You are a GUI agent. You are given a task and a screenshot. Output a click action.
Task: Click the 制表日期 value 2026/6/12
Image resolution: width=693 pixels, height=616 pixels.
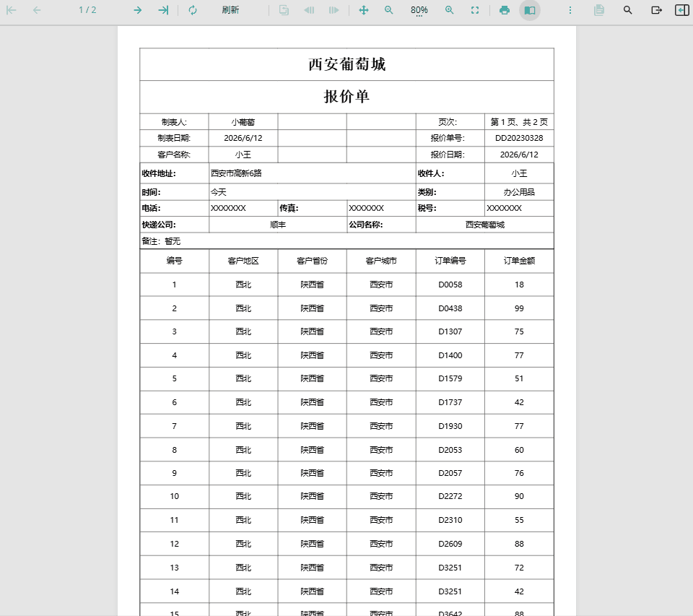coord(243,138)
